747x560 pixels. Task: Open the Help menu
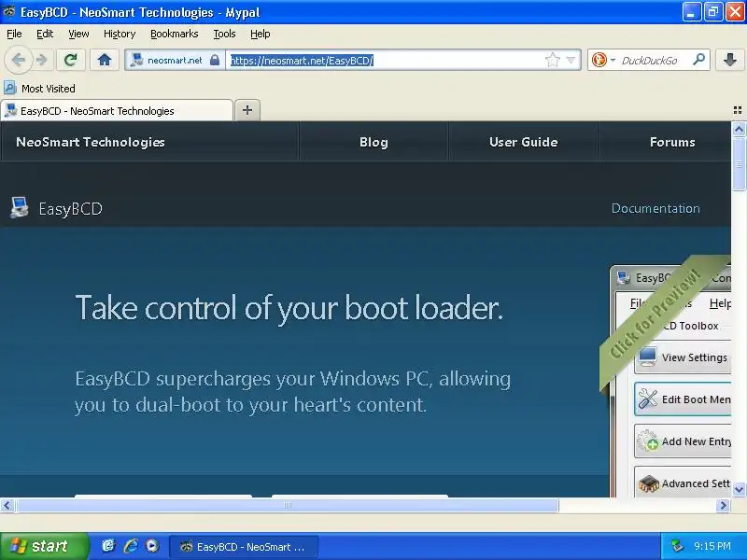[261, 34]
